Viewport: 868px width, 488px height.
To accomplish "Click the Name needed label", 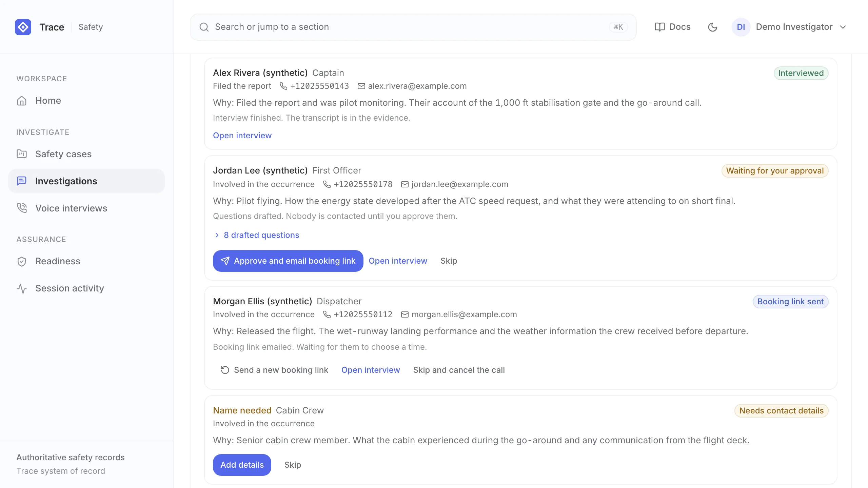I will pos(242,410).
